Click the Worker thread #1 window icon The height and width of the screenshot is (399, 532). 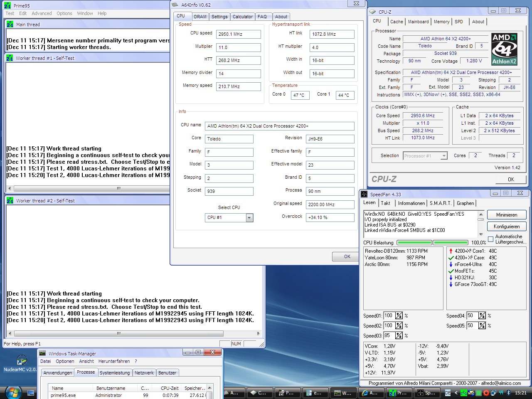pos(10,58)
